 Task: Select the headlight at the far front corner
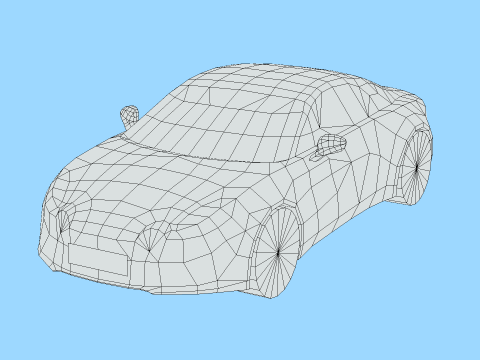(x=62, y=219)
